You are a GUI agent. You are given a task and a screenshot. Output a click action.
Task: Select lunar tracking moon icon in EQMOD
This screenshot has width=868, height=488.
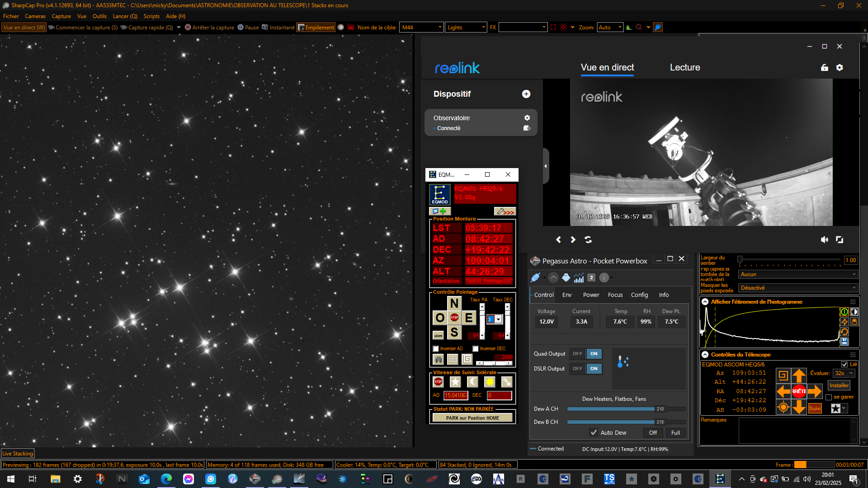click(x=472, y=382)
